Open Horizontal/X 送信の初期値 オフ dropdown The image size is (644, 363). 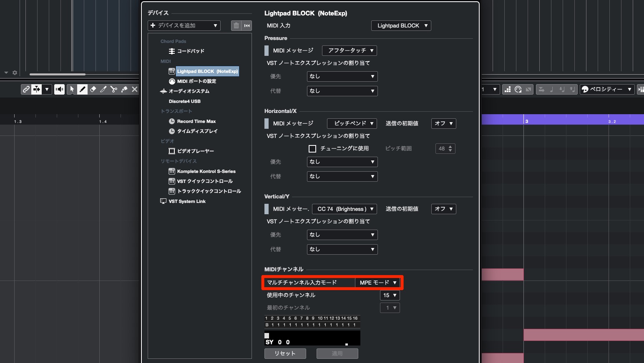coord(443,123)
